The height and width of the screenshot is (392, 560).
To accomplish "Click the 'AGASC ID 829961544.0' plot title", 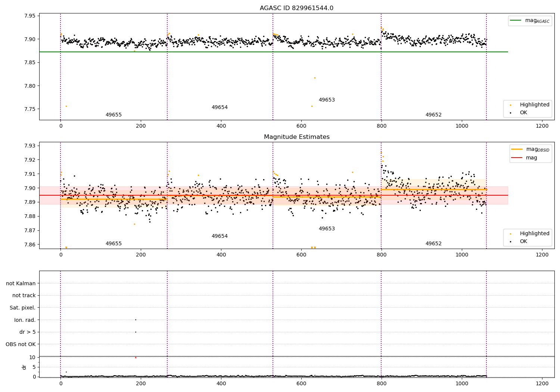I will point(296,8).
